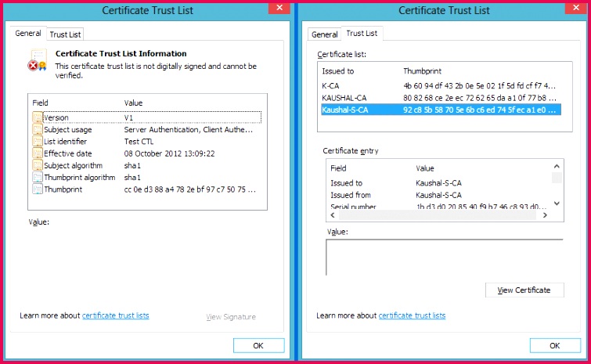Image resolution: width=591 pixels, height=364 pixels.
Task: Click the List identifier field icon
Action: pyautogui.click(x=38, y=142)
